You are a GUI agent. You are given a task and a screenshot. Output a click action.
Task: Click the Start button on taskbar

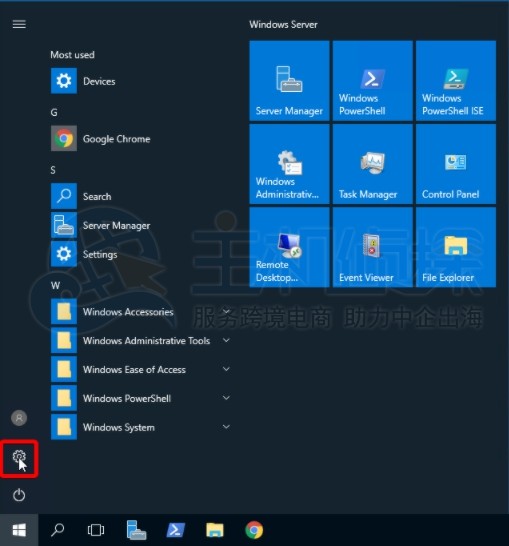pos(19,530)
